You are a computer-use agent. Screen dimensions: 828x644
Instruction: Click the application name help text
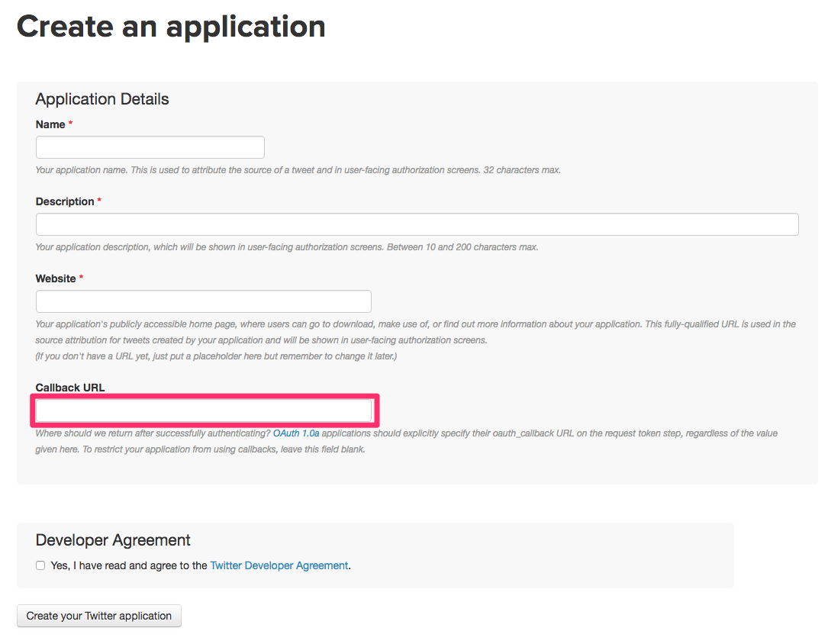point(298,170)
